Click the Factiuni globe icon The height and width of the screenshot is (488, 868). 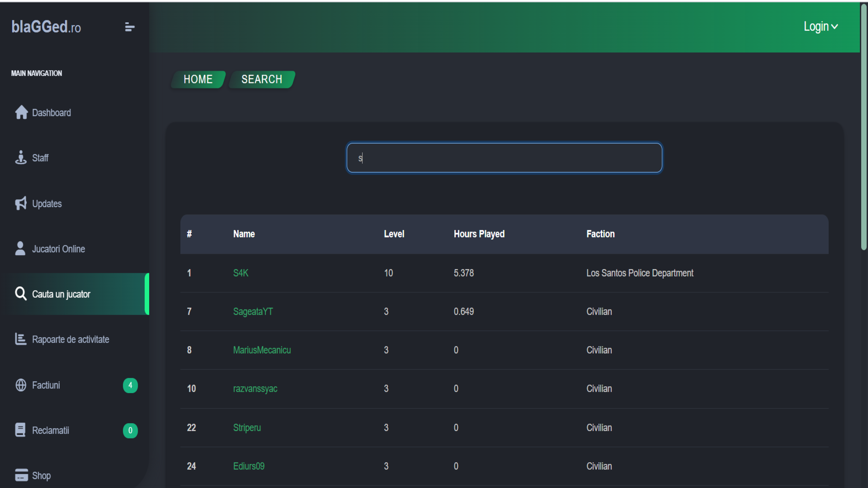point(21,385)
